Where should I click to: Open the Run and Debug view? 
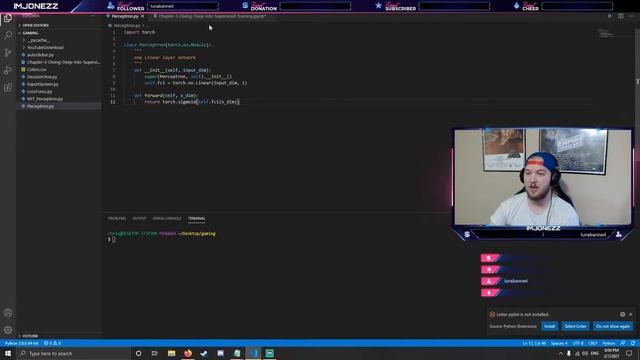pyautogui.click(x=8, y=70)
